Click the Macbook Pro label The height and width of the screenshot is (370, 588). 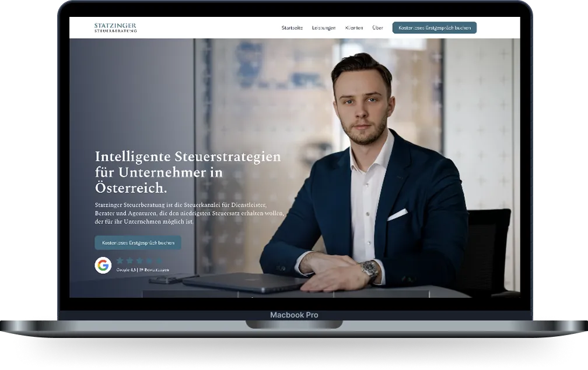click(294, 315)
